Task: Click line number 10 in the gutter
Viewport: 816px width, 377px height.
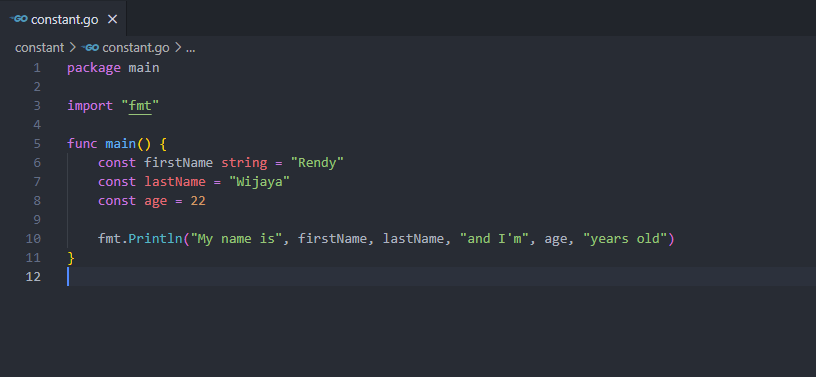Action: click(33, 239)
